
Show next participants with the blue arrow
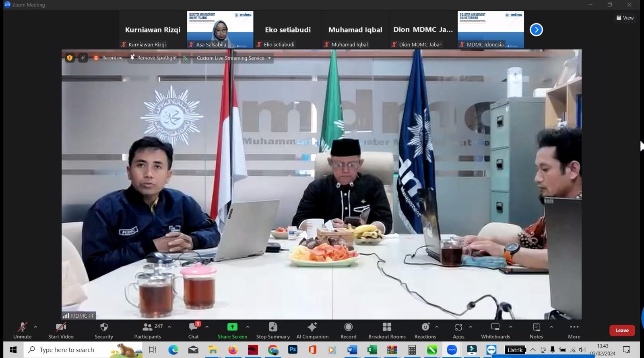[536, 30]
